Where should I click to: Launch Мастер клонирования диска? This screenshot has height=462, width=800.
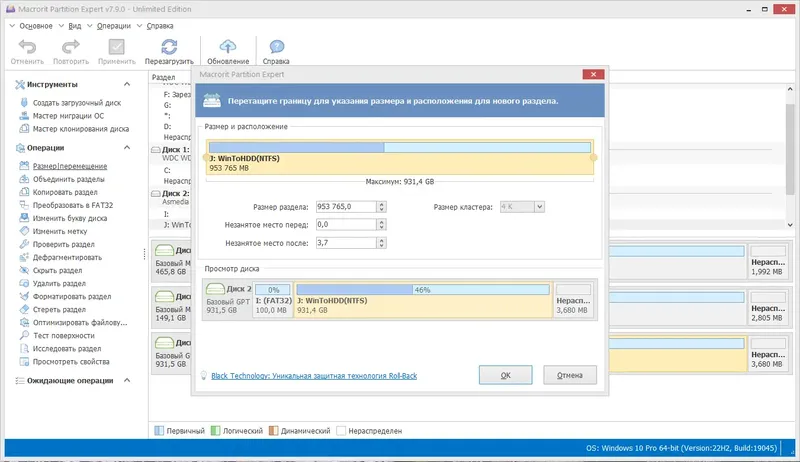pyautogui.click(x=81, y=129)
